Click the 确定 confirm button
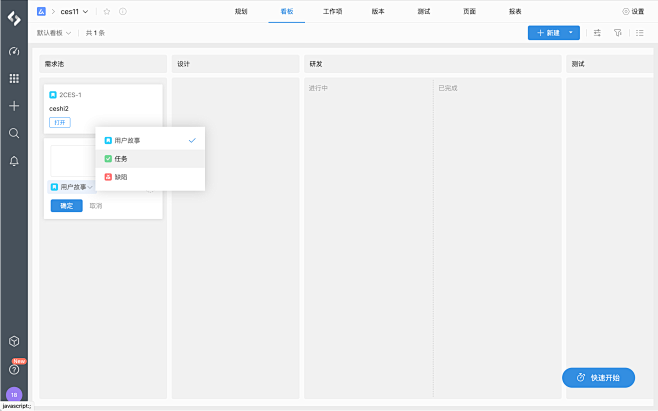 click(x=66, y=205)
